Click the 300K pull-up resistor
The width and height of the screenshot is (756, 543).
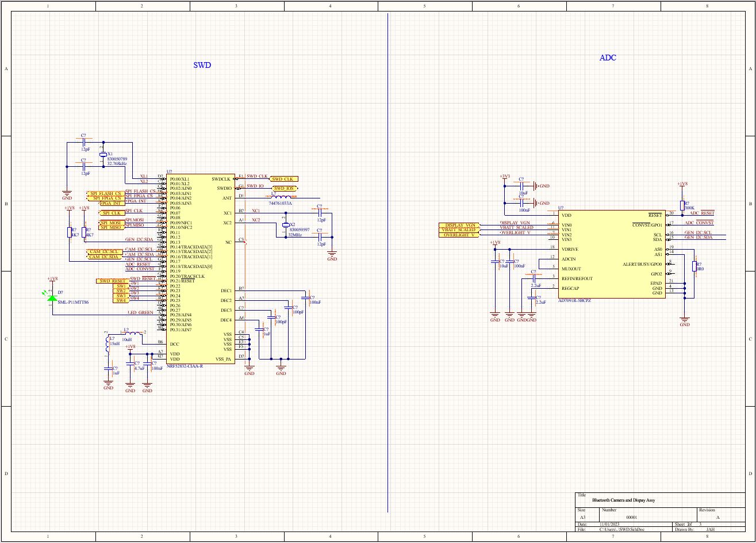tap(682, 206)
